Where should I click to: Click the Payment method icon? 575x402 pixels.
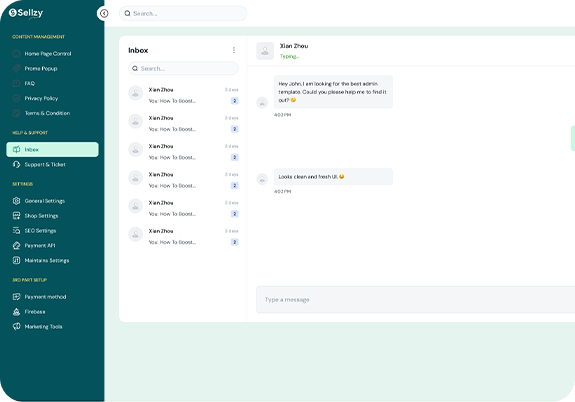coord(17,296)
